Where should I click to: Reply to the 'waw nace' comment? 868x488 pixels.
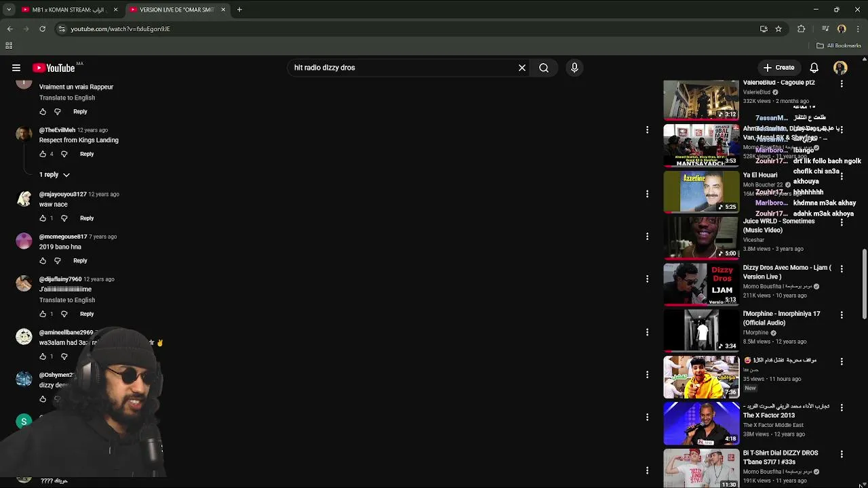[x=87, y=218]
